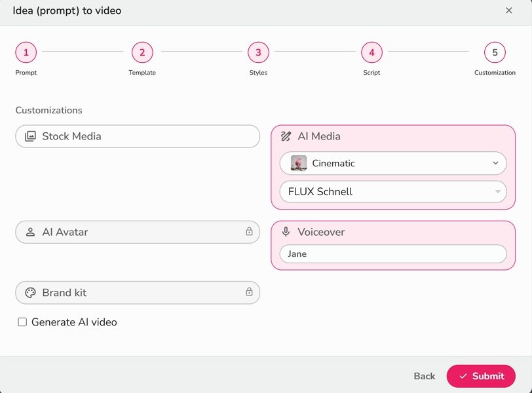Screen dimensions: 532x393
Task: Open the Cinematic style dropdown
Action: pyautogui.click(x=392, y=163)
